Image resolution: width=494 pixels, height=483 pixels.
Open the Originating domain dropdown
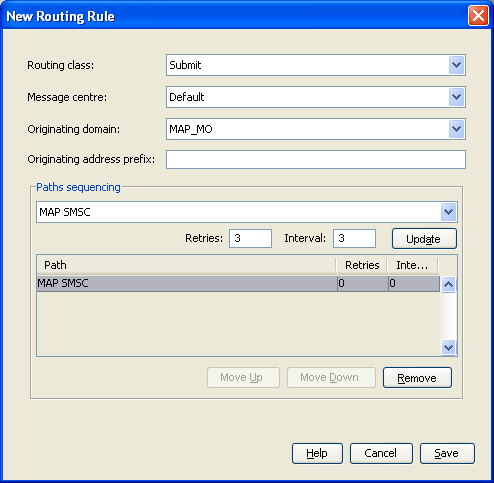[456, 129]
